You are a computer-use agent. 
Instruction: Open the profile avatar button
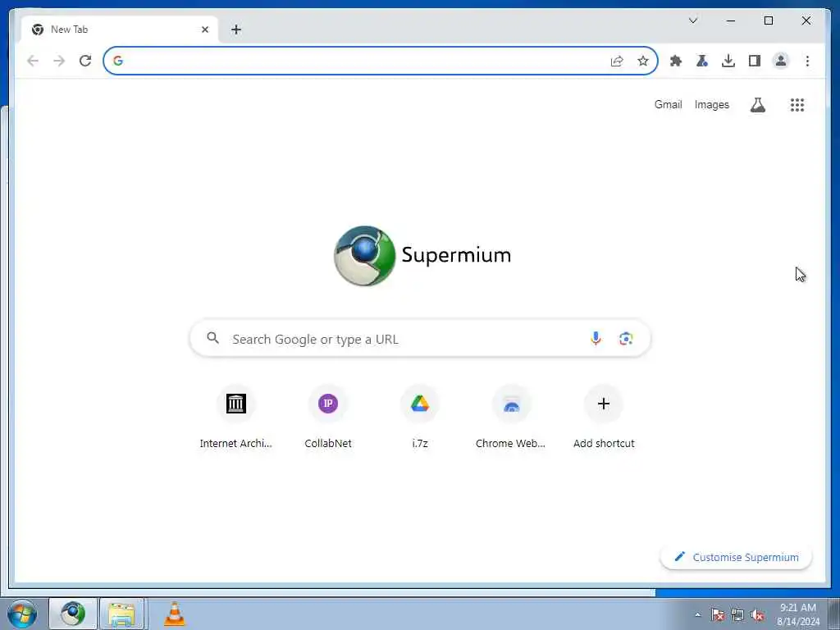tap(781, 61)
